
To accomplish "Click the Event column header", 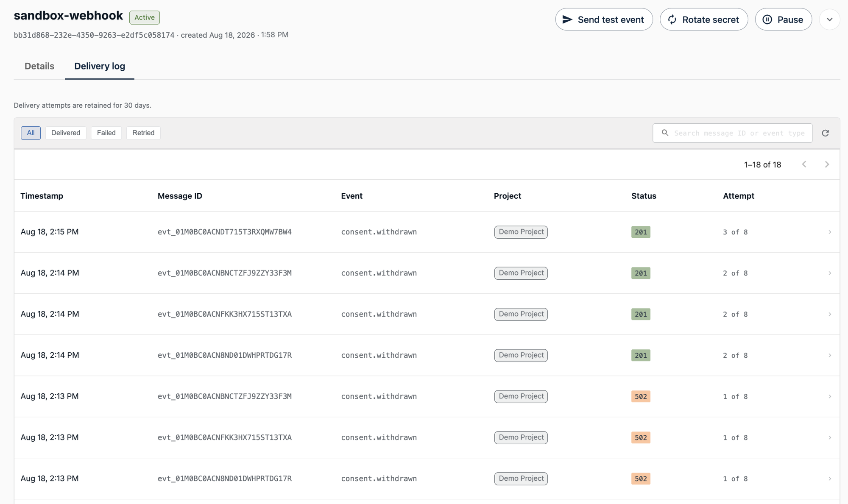I will 351,196.
